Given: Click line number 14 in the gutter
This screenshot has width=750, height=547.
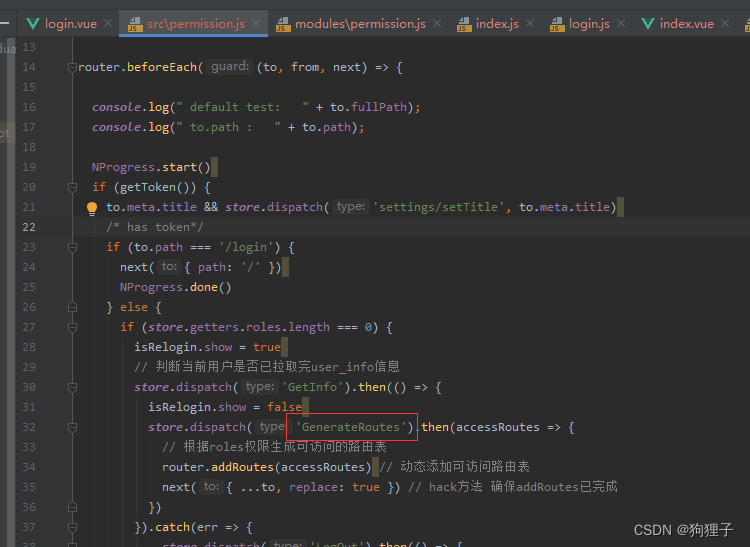Looking at the screenshot, I should pyautogui.click(x=29, y=67).
